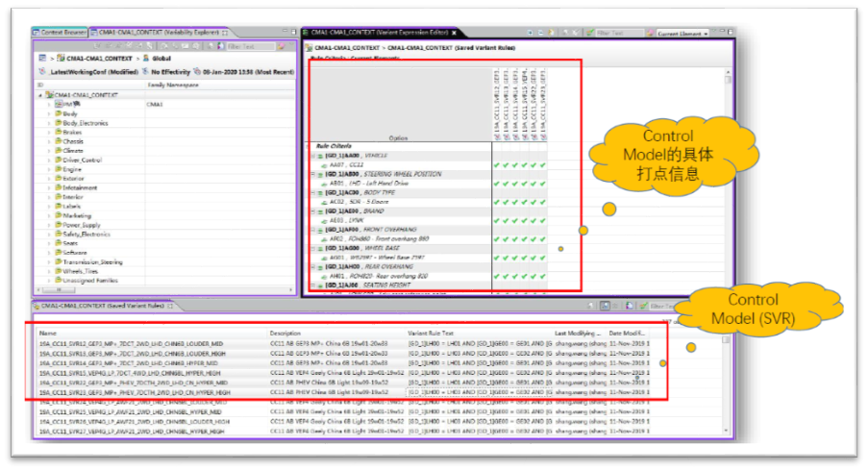Click the No Effectivity icon
The width and height of the screenshot is (868, 471).
tap(142, 71)
